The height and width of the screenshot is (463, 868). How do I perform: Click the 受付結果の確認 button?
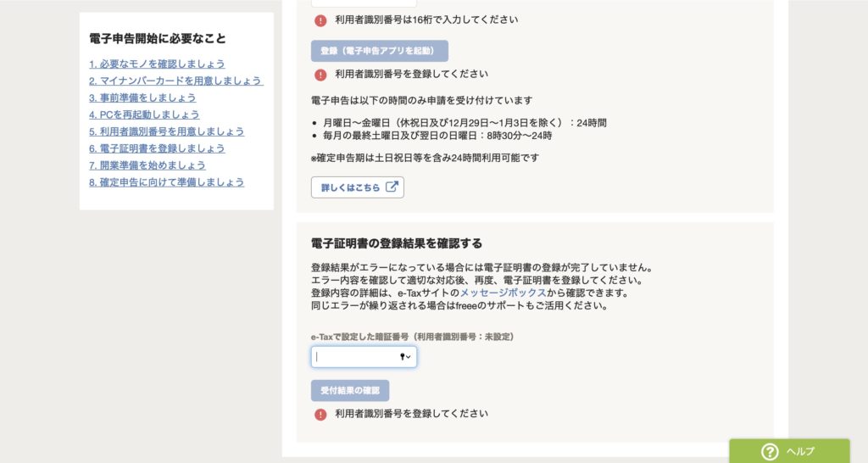pyautogui.click(x=350, y=390)
